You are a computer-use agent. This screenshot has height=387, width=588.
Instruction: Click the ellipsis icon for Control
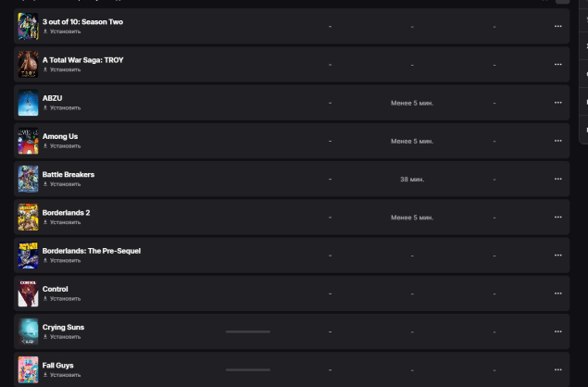(557, 293)
